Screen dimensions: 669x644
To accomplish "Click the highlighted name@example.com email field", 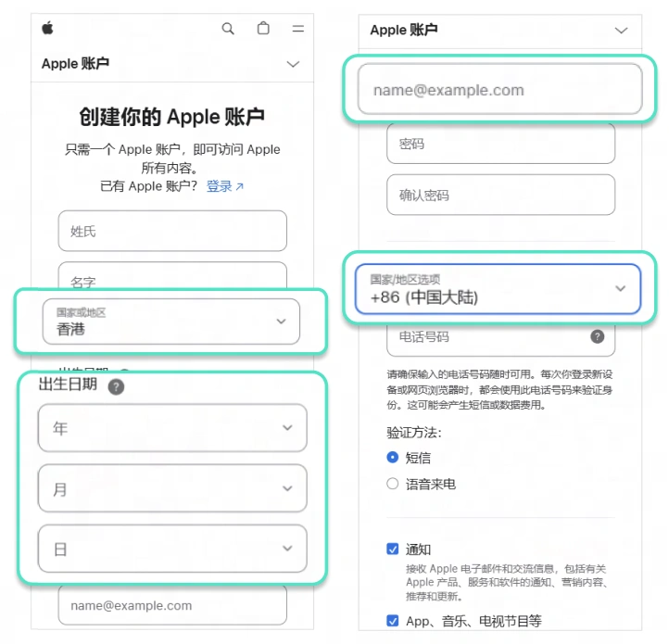I will pyautogui.click(x=500, y=89).
